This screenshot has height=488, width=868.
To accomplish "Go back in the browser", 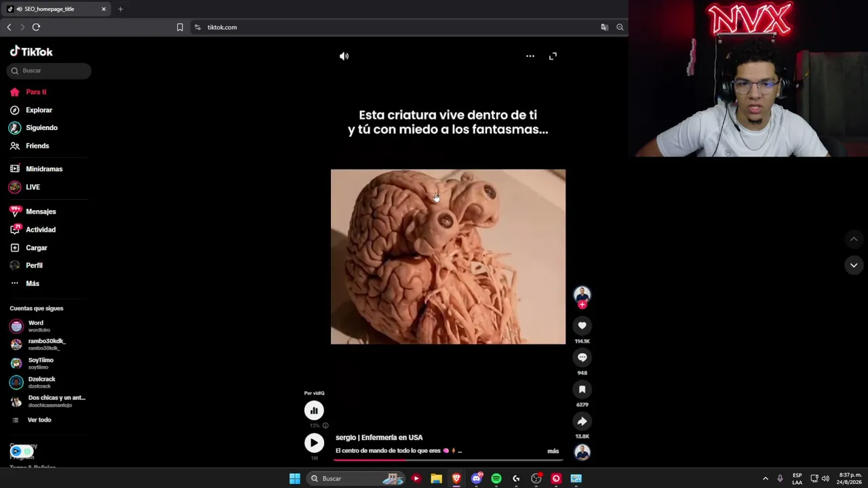I will pos(9,27).
